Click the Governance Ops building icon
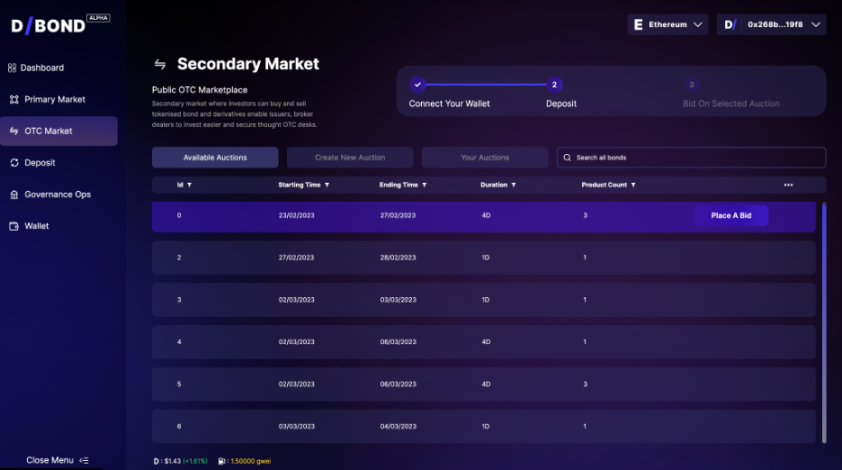This screenshot has height=470, width=842. pyautogui.click(x=14, y=194)
